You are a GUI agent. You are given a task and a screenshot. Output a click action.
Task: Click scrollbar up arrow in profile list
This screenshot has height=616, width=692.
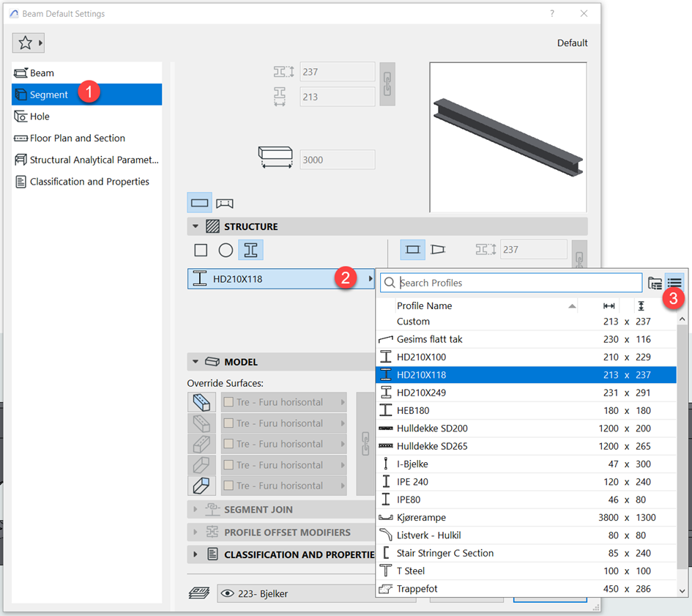(x=682, y=319)
